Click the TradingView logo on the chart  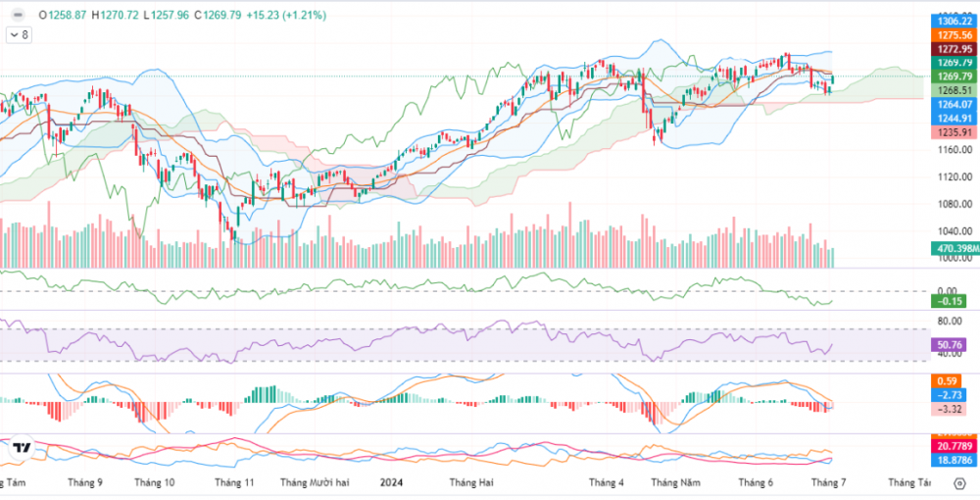pos(22,448)
